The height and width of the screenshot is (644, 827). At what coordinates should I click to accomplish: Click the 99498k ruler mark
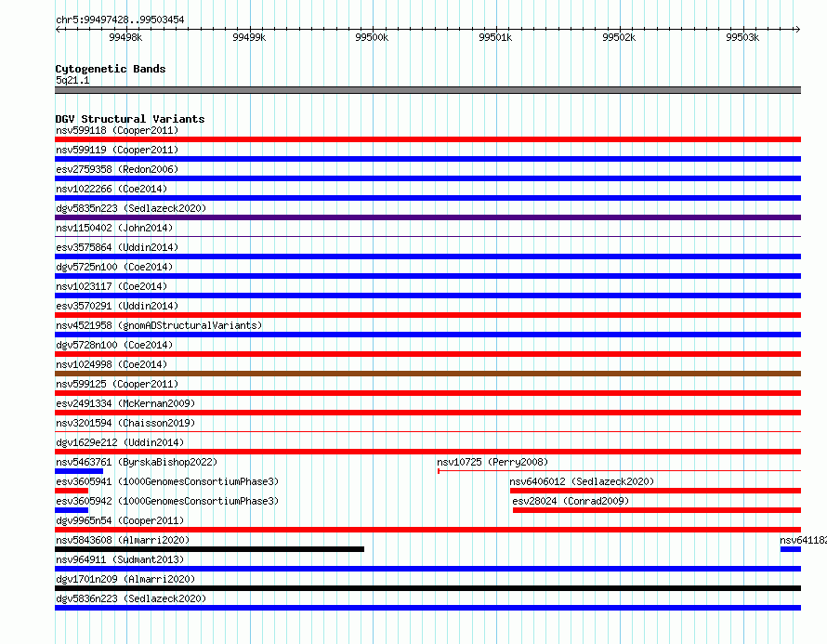click(x=125, y=37)
